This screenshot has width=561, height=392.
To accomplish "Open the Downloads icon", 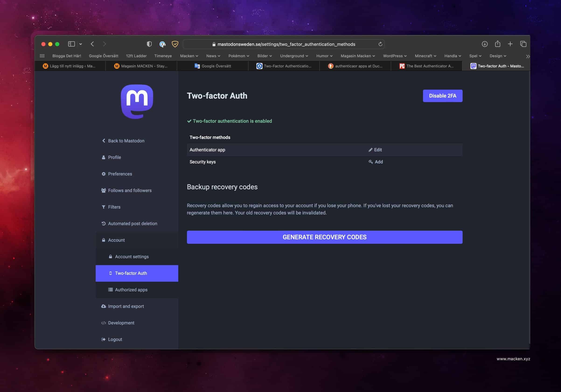I will point(485,44).
